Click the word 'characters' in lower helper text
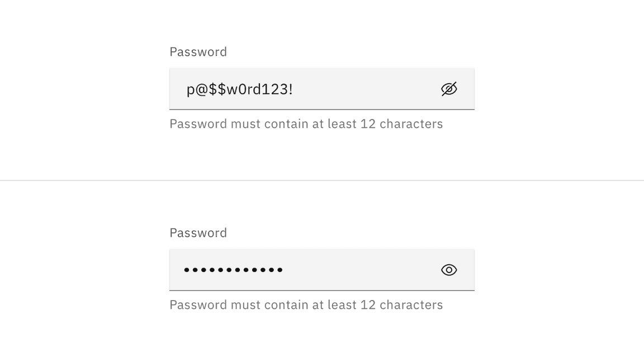The width and height of the screenshot is (644, 362). (411, 305)
